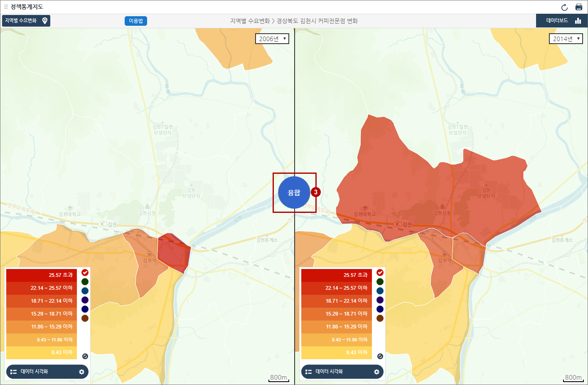Open the 데이터보드 panel
The height and width of the screenshot is (385, 588).
[x=562, y=21]
